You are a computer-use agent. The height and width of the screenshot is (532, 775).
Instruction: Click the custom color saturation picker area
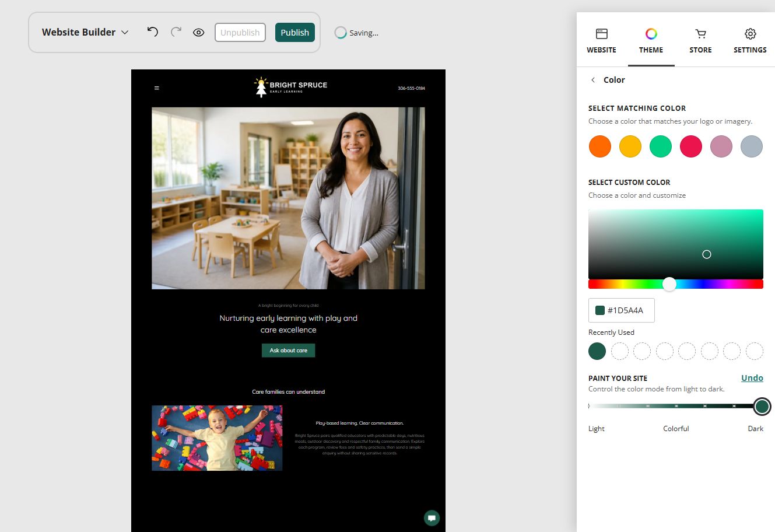click(676, 244)
